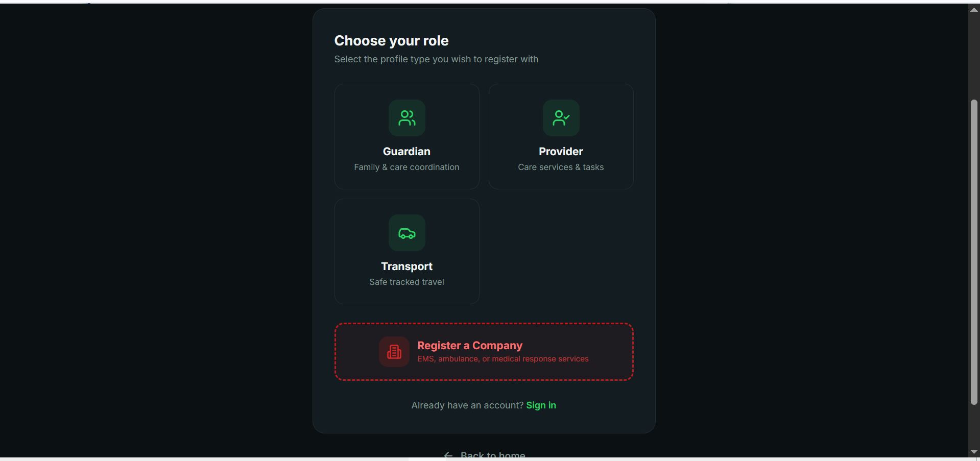Open the Sign in link
Image resolution: width=980 pixels, height=461 pixels.
541,405
